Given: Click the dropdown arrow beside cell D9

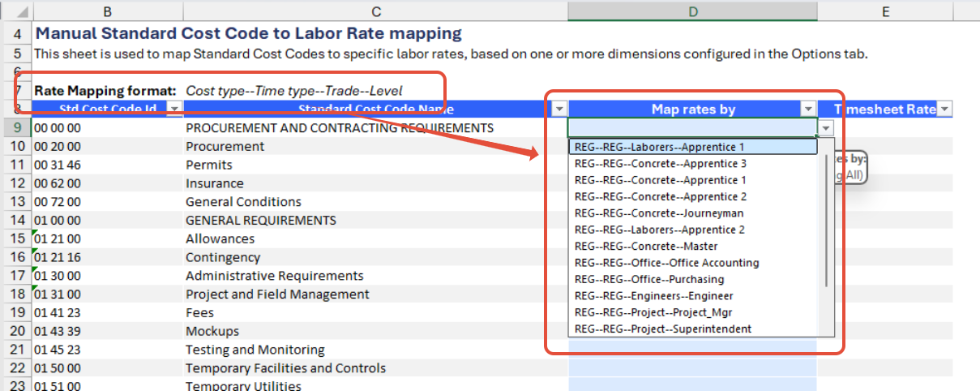Looking at the screenshot, I should pos(825,128).
